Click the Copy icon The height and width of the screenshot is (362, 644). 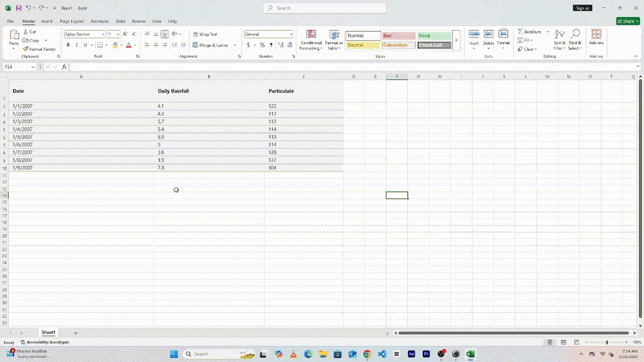(x=25, y=40)
